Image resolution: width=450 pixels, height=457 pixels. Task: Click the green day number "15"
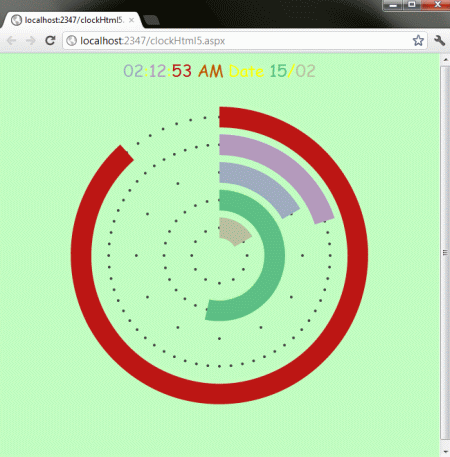coord(278,71)
